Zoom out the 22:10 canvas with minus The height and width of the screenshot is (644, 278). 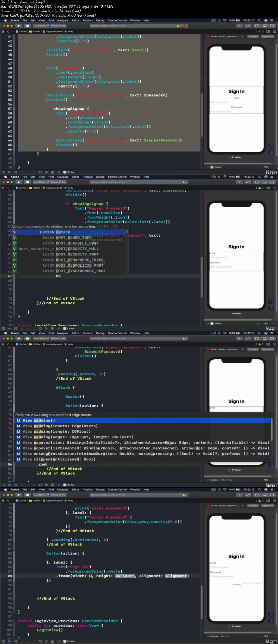point(258,167)
